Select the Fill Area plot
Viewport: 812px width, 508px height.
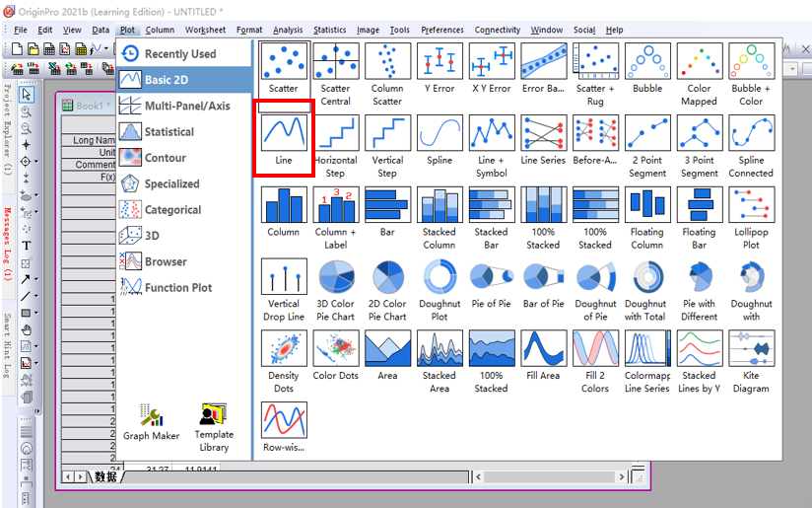tap(543, 349)
